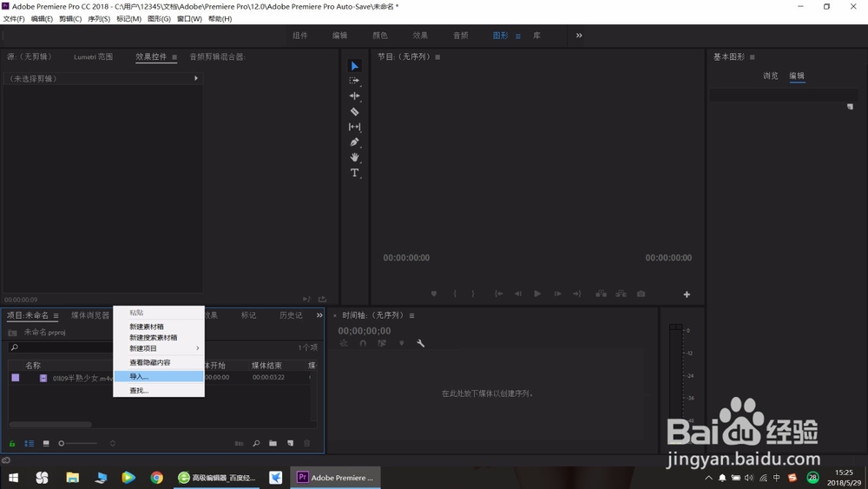Open Chrome from the Windows taskbar
The width and height of the screenshot is (868, 489).
[x=156, y=478]
